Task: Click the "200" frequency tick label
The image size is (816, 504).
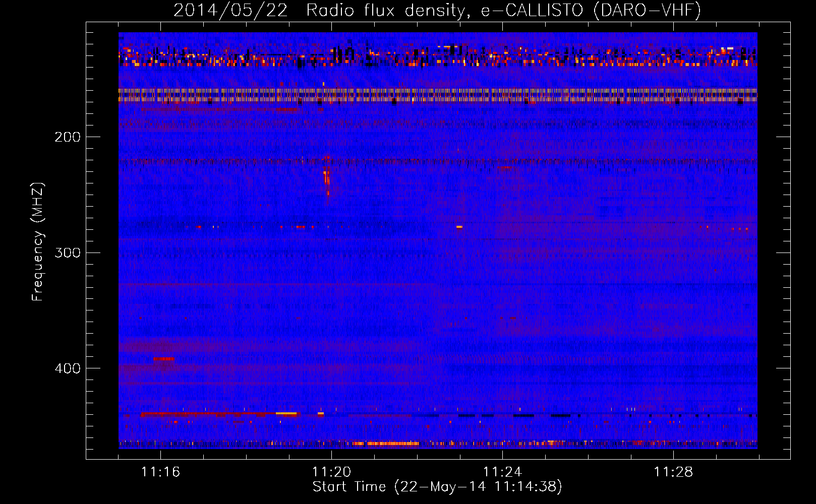Action: 68,137
